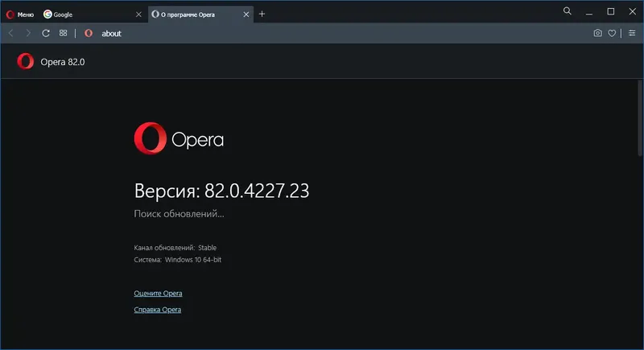644x350 pixels.
Task: Go back to previous page
Action: pos(11,33)
